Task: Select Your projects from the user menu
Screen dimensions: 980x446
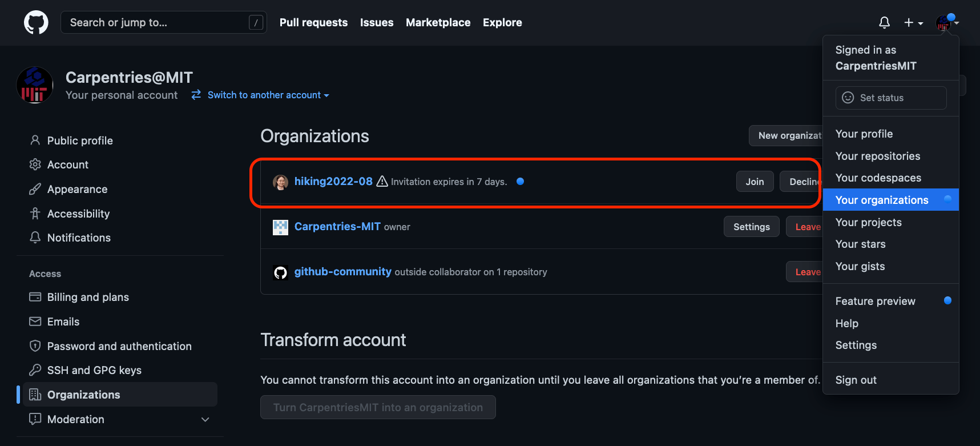Action: click(890, 222)
